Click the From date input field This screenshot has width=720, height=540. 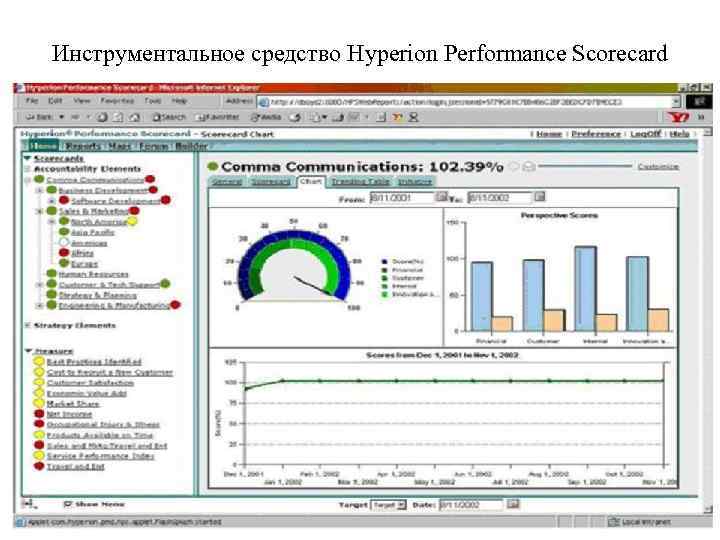(402, 197)
